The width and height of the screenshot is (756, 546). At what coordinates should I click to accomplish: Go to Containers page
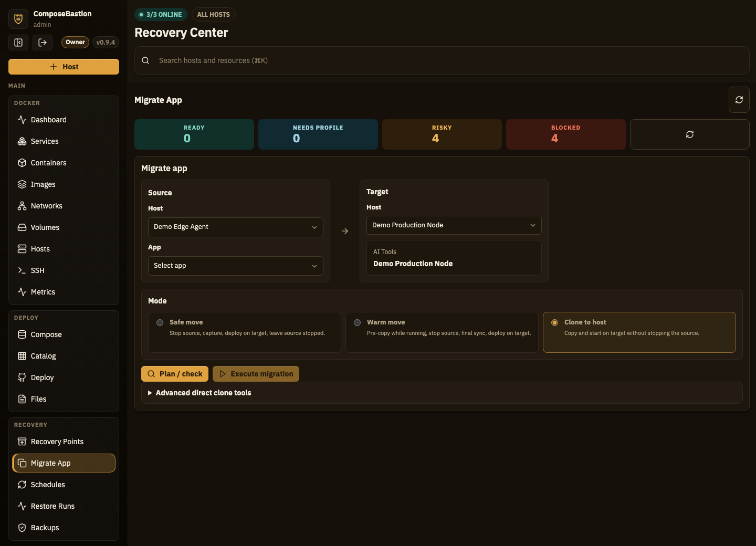(x=64, y=163)
